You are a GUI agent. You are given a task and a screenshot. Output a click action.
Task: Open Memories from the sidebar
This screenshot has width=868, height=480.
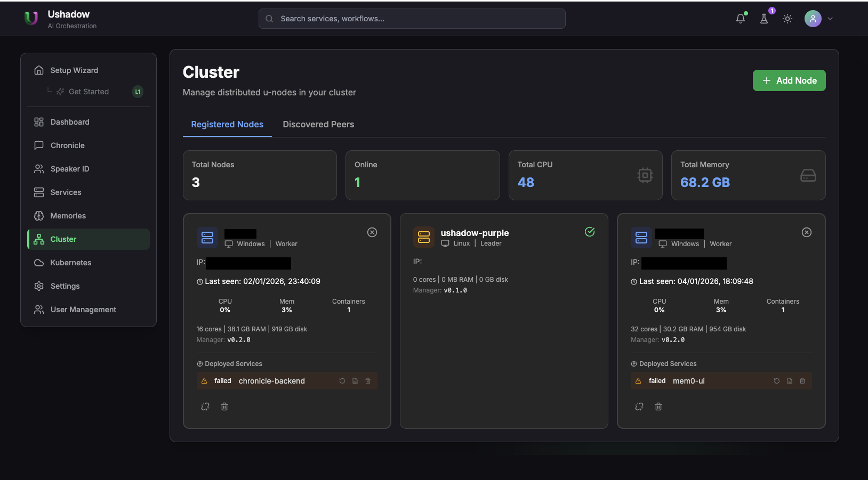pos(68,215)
